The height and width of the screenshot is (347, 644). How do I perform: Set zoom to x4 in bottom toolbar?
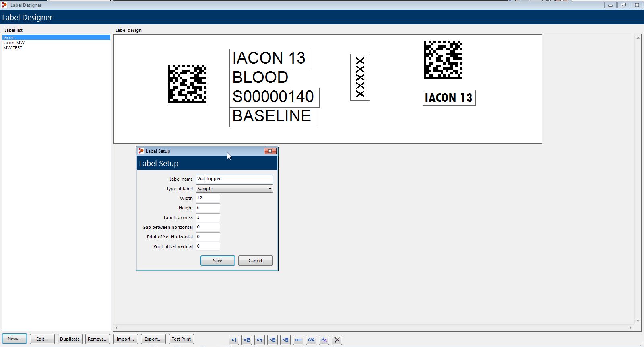260,340
